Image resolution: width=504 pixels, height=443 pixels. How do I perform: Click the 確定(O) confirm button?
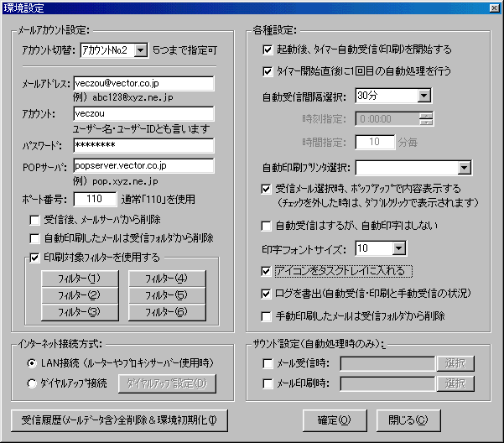[x=335, y=420]
